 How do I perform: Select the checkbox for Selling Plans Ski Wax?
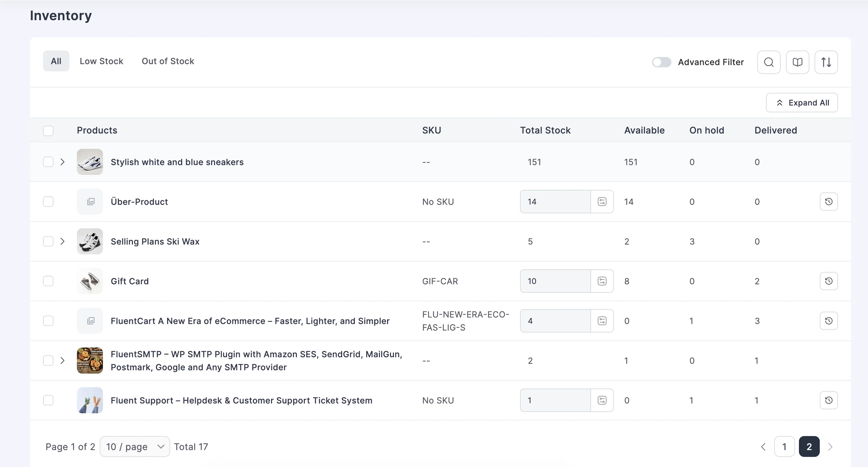tap(48, 241)
